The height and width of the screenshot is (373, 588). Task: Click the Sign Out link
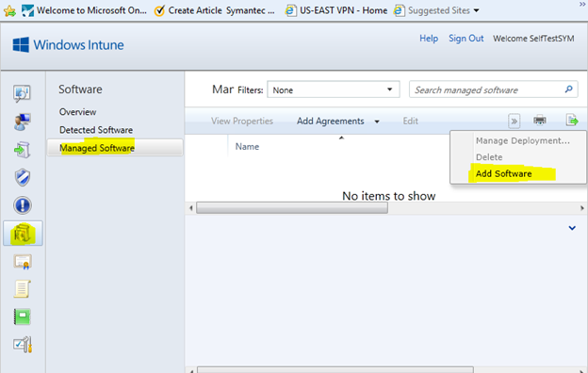coord(466,39)
